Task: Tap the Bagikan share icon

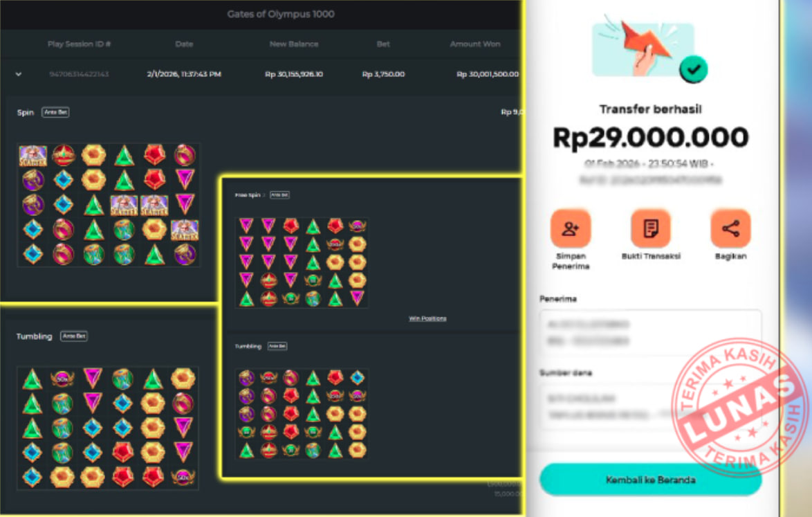Action: (x=730, y=228)
